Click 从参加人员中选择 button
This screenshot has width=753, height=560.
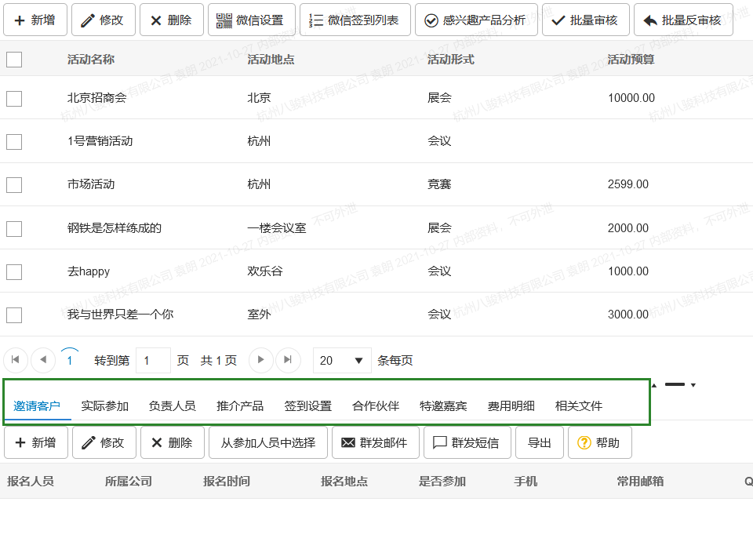(267, 443)
